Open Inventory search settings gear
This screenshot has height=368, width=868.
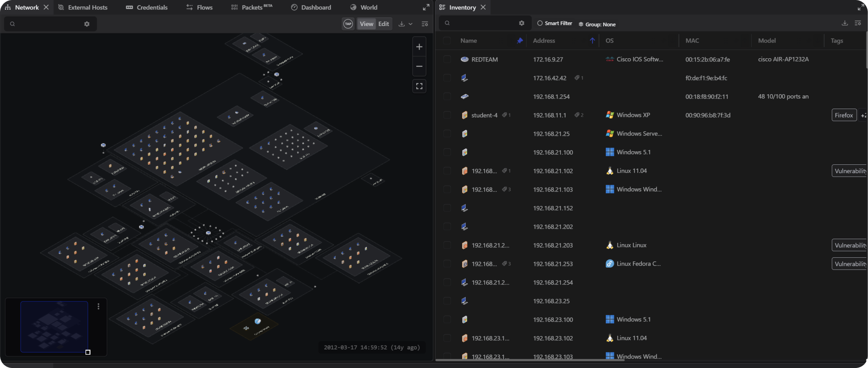(522, 23)
